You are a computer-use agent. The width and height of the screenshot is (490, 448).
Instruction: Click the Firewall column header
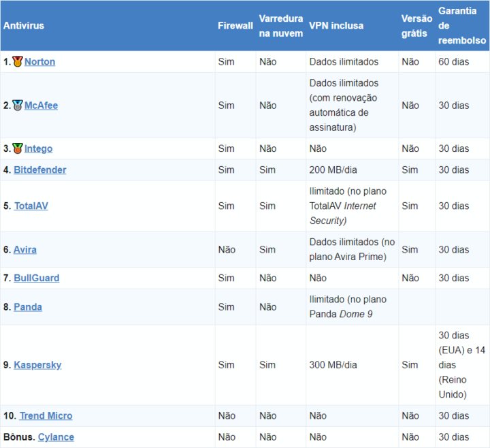[235, 26]
